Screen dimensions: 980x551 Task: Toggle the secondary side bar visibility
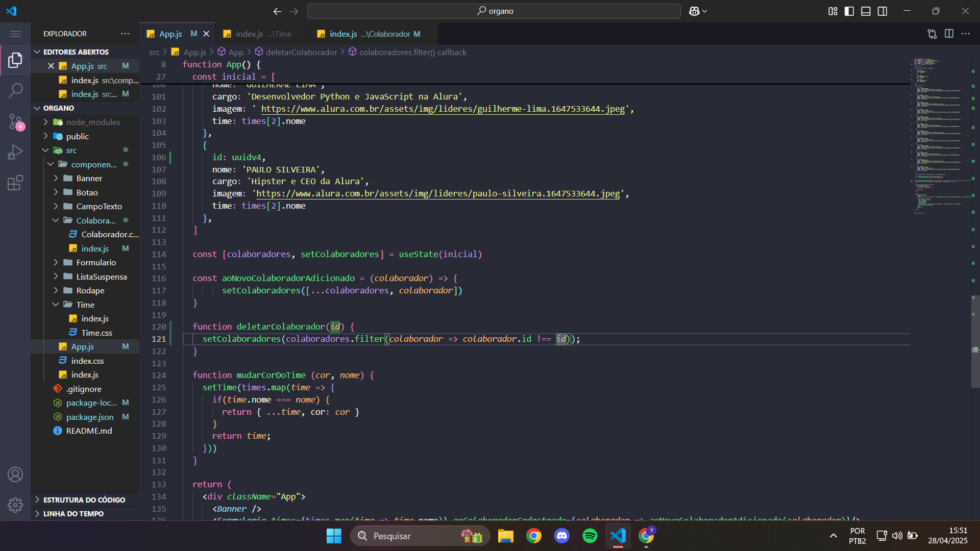pyautogui.click(x=882, y=11)
